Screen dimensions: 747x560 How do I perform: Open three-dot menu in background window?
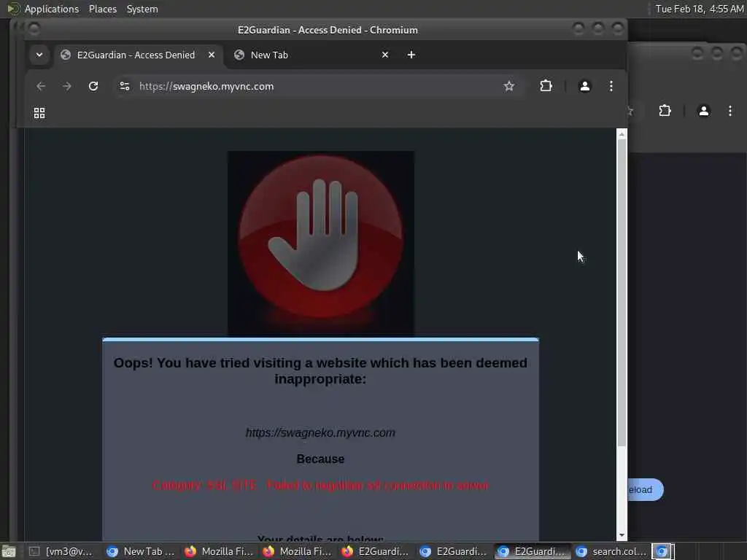[730, 111]
